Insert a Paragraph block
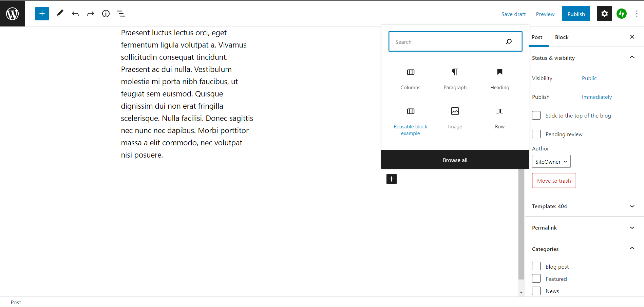The height and width of the screenshot is (307, 644). coord(455,79)
